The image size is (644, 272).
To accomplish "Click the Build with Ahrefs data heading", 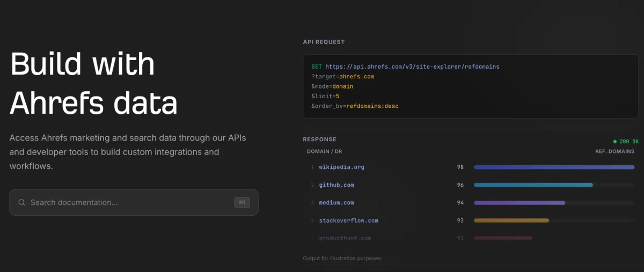I will [94, 83].
